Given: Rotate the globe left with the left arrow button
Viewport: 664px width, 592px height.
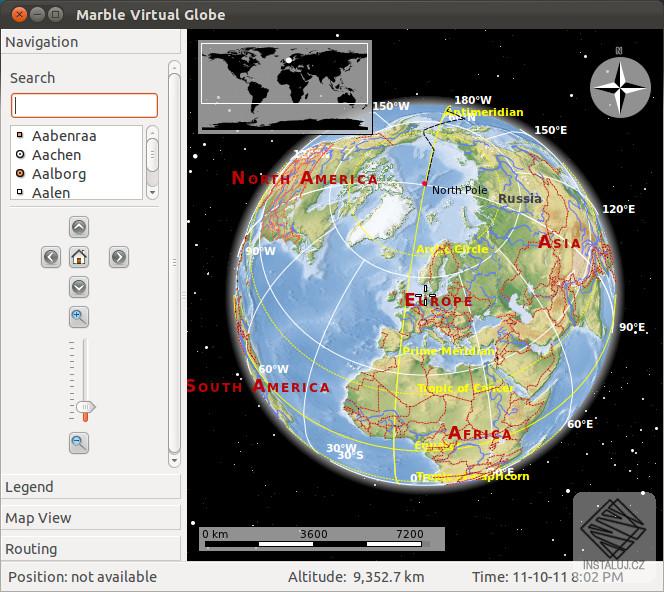Looking at the screenshot, I should 51,257.
